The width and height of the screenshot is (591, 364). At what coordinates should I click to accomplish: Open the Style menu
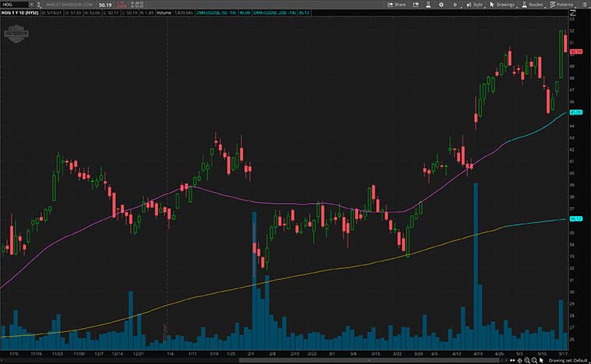474,4
